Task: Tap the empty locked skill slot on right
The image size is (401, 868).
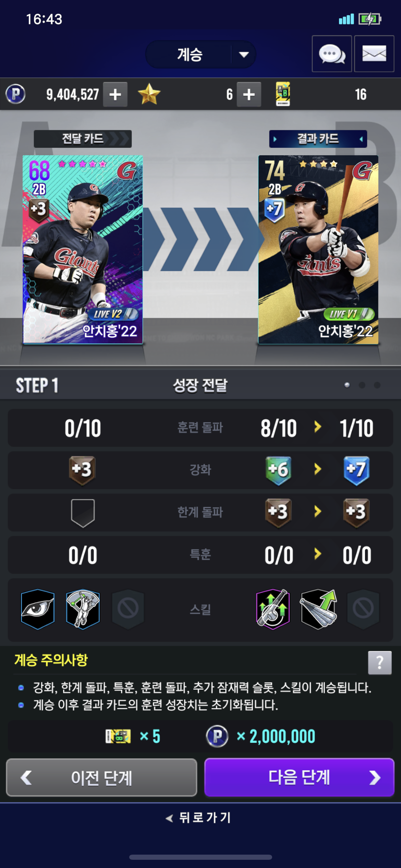Action: (363, 609)
